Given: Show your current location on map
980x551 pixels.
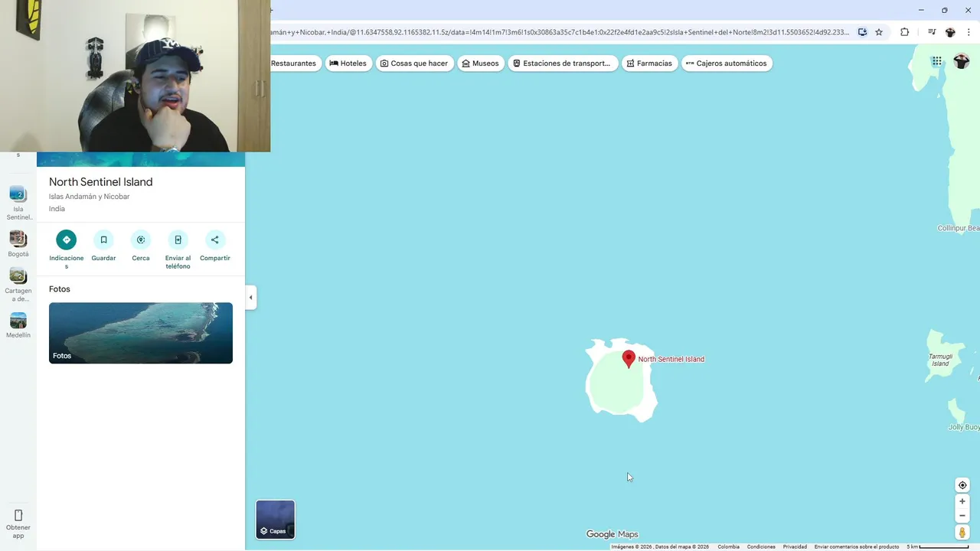Looking at the screenshot, I should [x=962, y=485].
